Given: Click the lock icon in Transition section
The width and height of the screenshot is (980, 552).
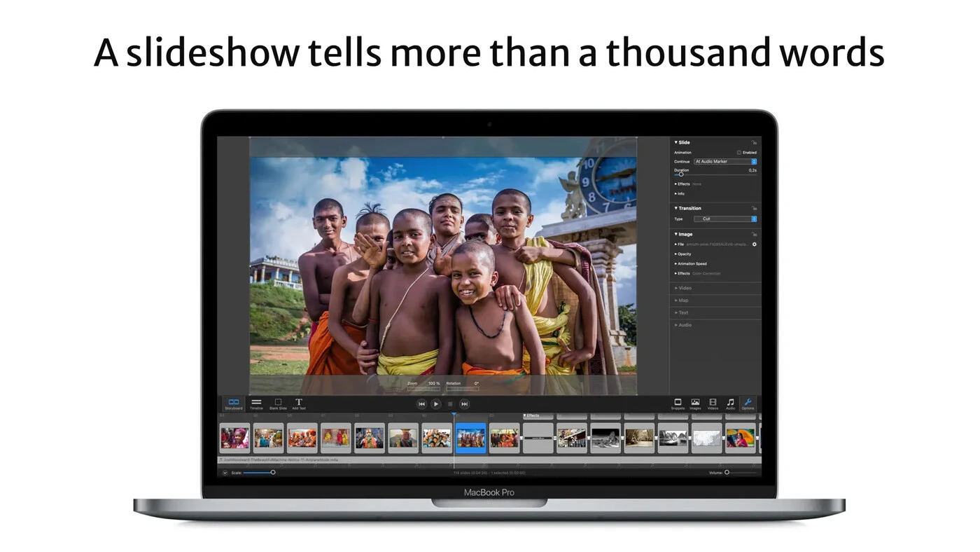Looking at the screenshot, I should tap(754, 208).
